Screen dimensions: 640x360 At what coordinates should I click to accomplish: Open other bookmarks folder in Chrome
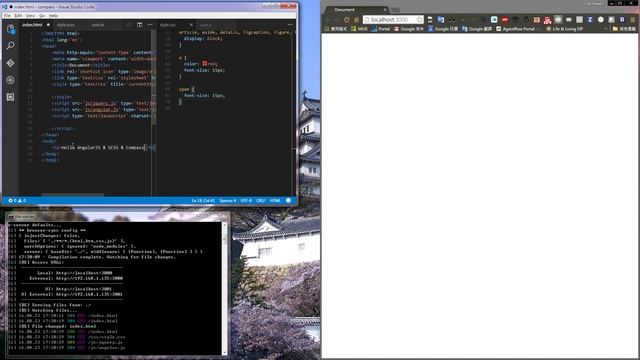click(624, 29)
